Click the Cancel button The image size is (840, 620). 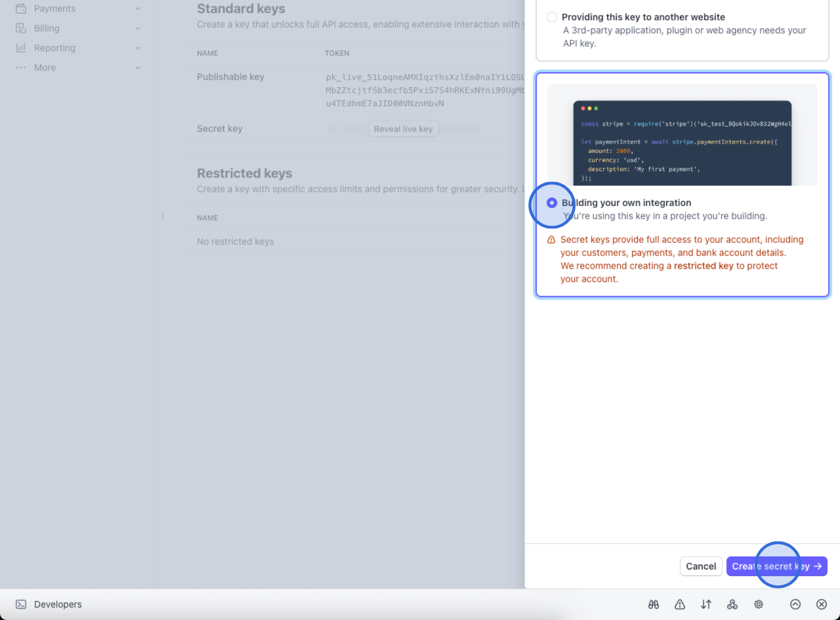point(701,566)
